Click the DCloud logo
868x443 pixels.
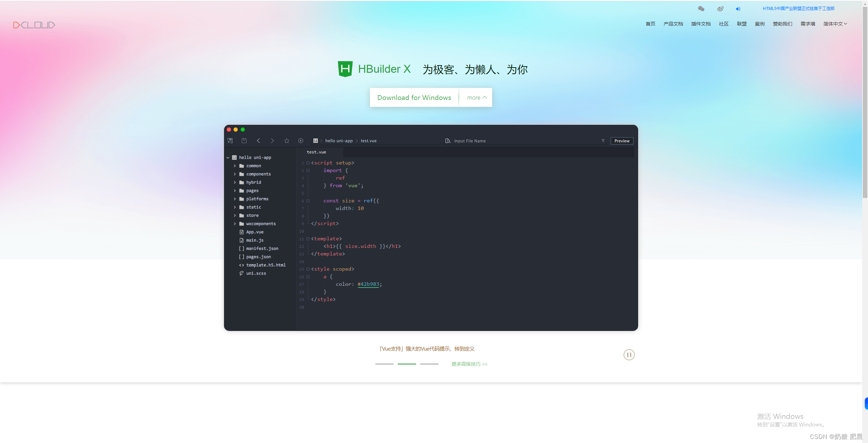(34, 24)
